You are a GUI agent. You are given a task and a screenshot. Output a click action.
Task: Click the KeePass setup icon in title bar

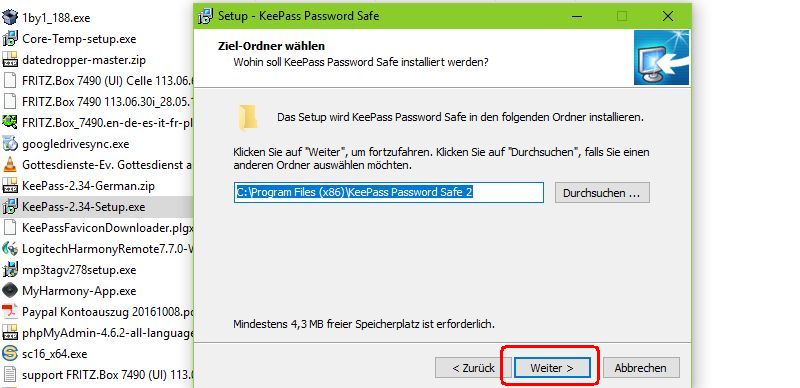tap(206, 16)
